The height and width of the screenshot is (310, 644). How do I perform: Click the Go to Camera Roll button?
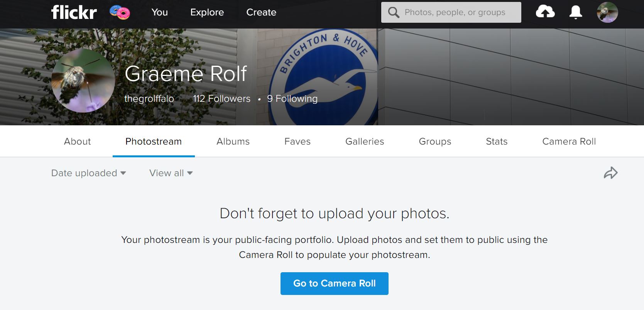(x=335, y=283)
